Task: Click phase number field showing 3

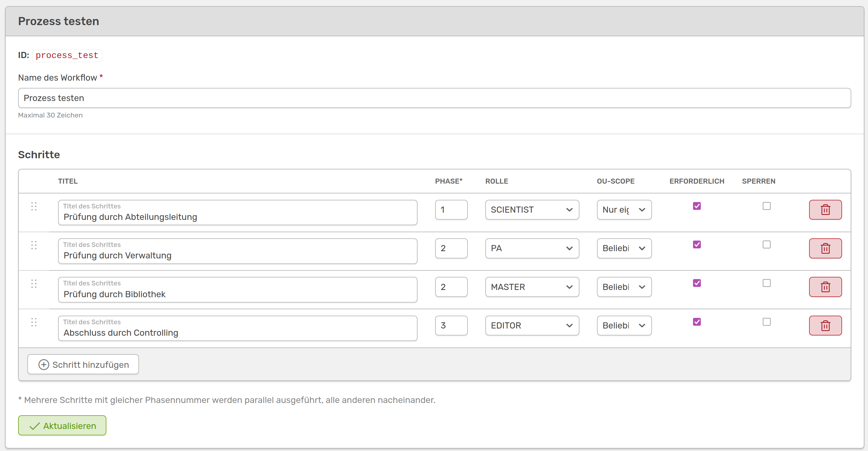Action: pos(451,325)
